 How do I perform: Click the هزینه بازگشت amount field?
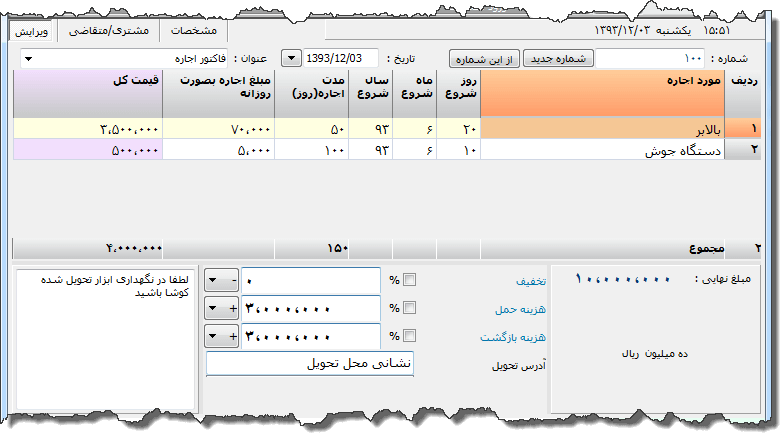[311, 336]
